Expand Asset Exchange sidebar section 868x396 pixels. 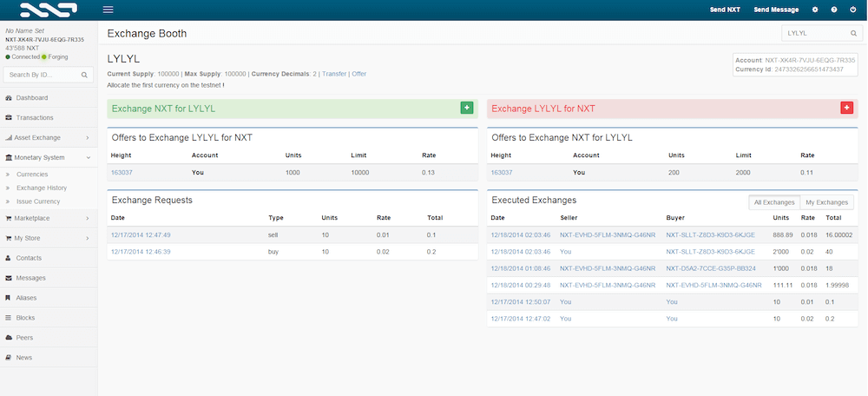[49, 138]
